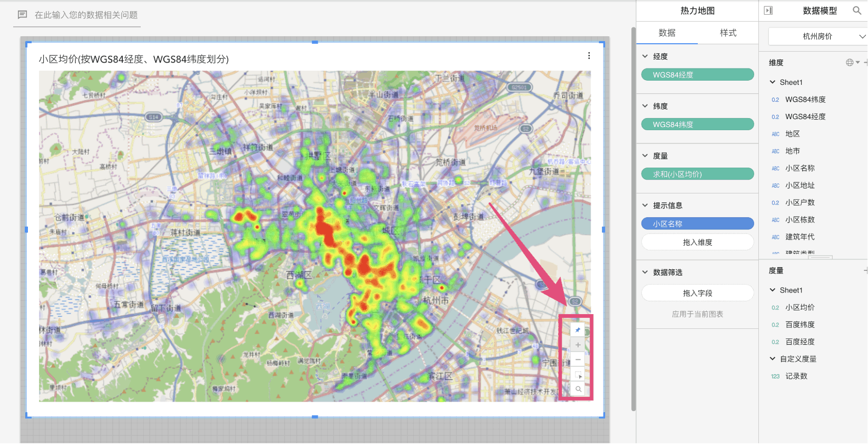Open the map search magnifier tool
Viewport: 868px width, 448px height.
coord(578,389)
